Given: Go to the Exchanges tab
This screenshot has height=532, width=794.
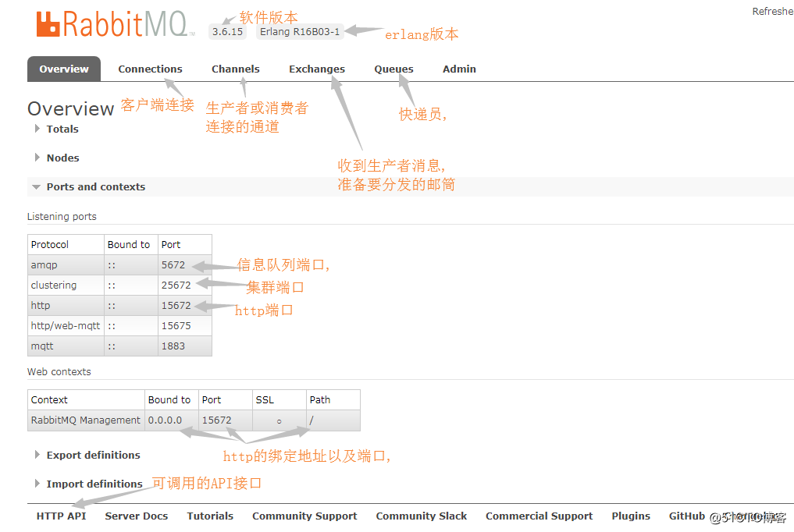Looking at the screenshot, I should pyautogui.click(x=317, y=69).
